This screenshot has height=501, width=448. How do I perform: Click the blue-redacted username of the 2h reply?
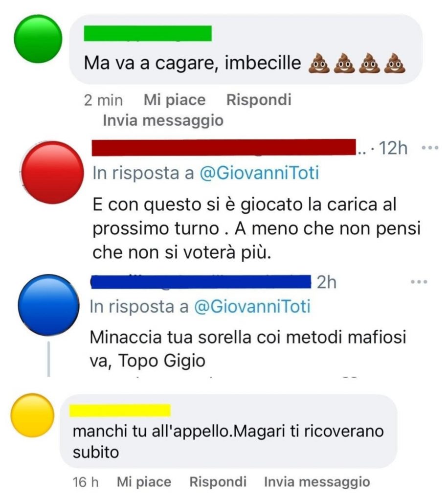(202, 282)
